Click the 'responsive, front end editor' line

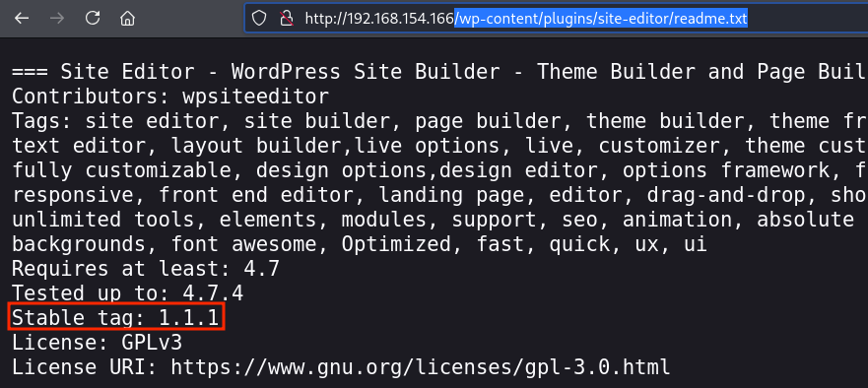click(439, 195)
